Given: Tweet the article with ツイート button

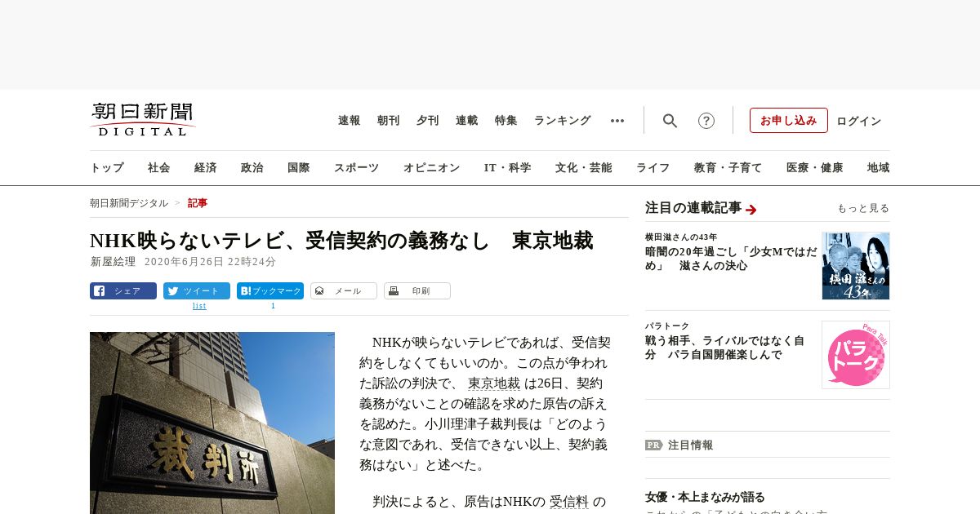Looking at the screenshot, I should pos(197,290).
